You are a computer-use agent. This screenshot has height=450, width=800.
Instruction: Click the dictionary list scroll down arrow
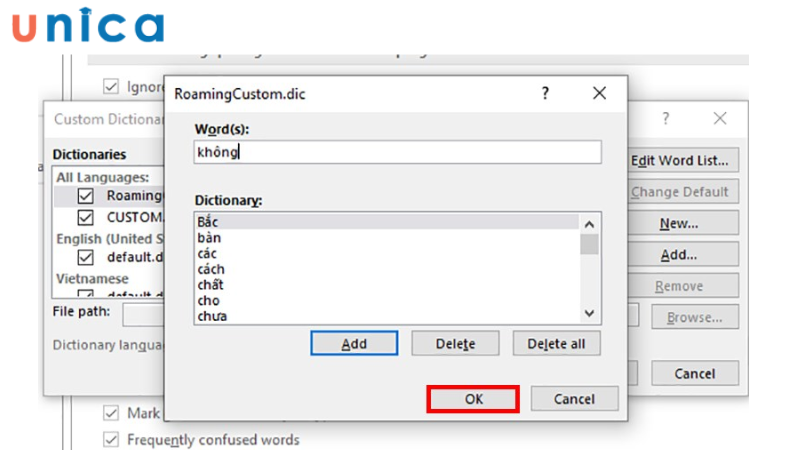pos(589,313)
